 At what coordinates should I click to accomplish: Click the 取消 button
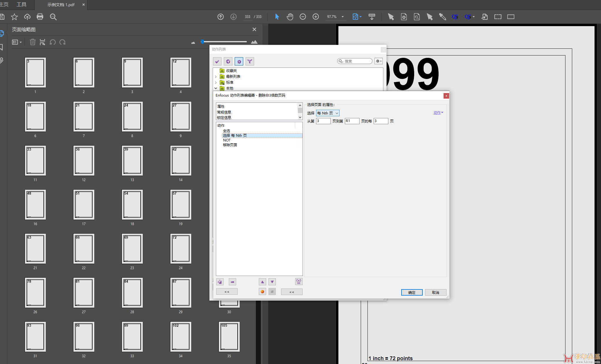pyautogui.click(x=435, y=292)
